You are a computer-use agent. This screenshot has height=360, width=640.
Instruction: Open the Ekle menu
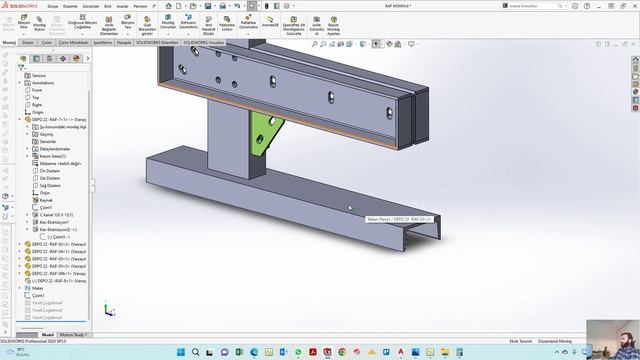[x=108, y=6]
